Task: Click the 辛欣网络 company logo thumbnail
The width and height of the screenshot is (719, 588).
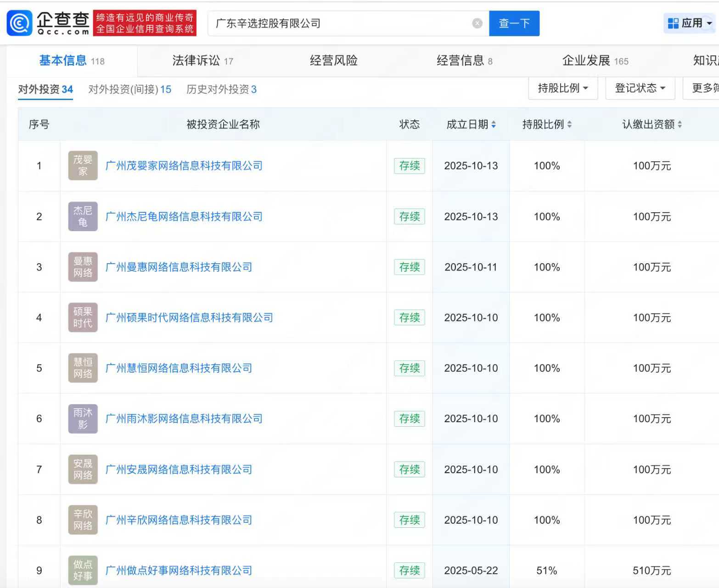Action: pos(83,520)
